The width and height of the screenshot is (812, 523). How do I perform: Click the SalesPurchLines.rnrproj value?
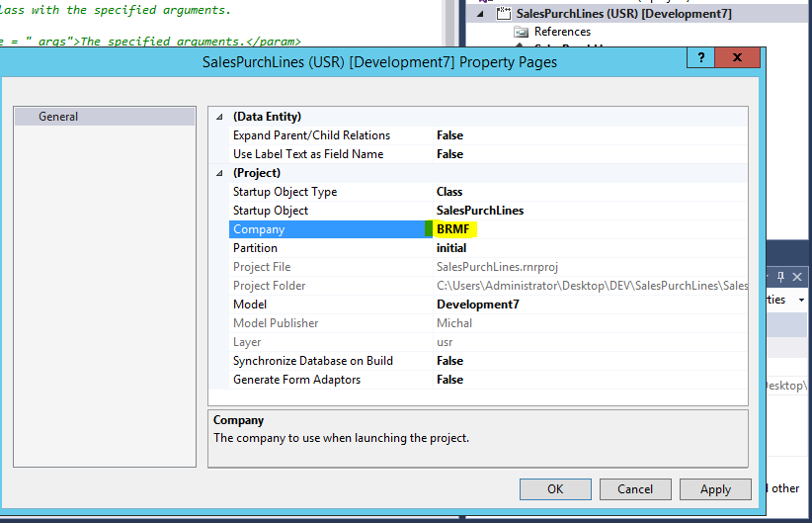[x=497, y=267]
